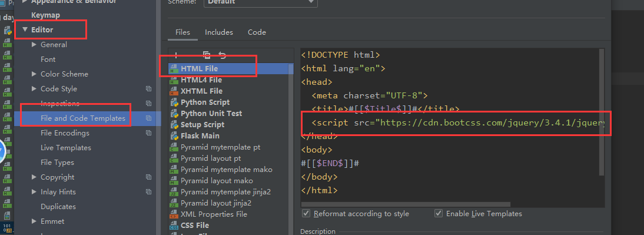
Task: Expand the Color Scheme node
Action: coord(34,74)
